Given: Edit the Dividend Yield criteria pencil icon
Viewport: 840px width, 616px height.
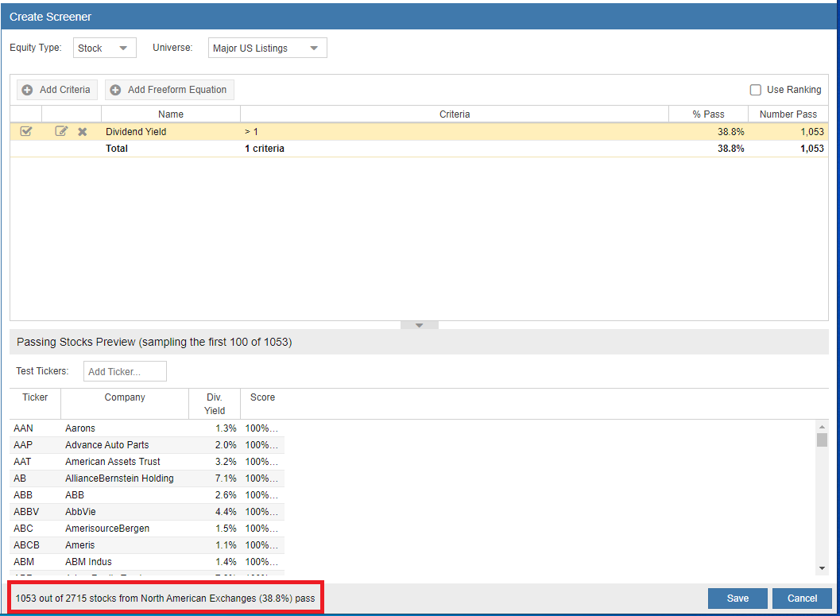Looking at the screenshot, I should [61, 131].
